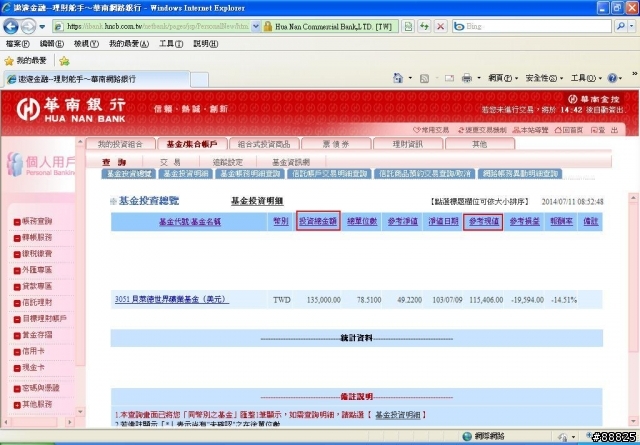Click the browser Forward arrow button

[x=28, y=27]
